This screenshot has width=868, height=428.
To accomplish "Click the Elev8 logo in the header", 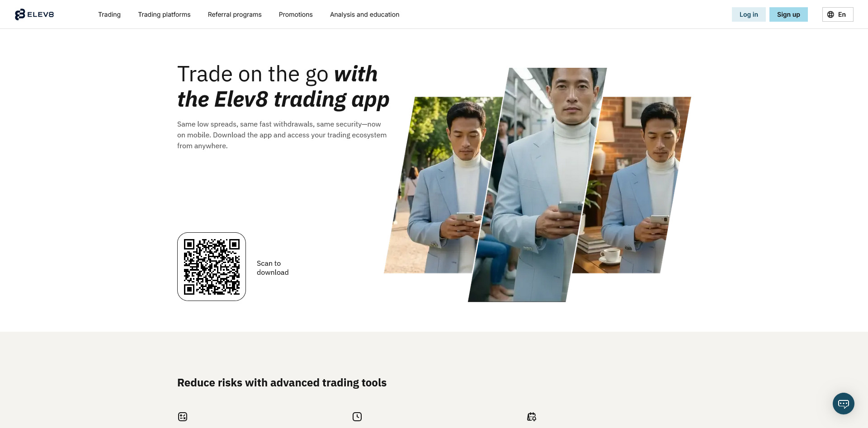I will [34, 14].
